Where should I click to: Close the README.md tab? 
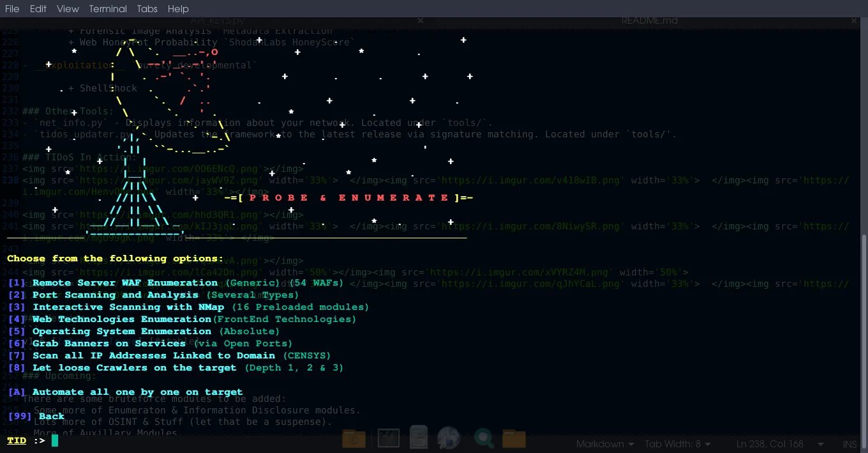(x=854, y=20)
